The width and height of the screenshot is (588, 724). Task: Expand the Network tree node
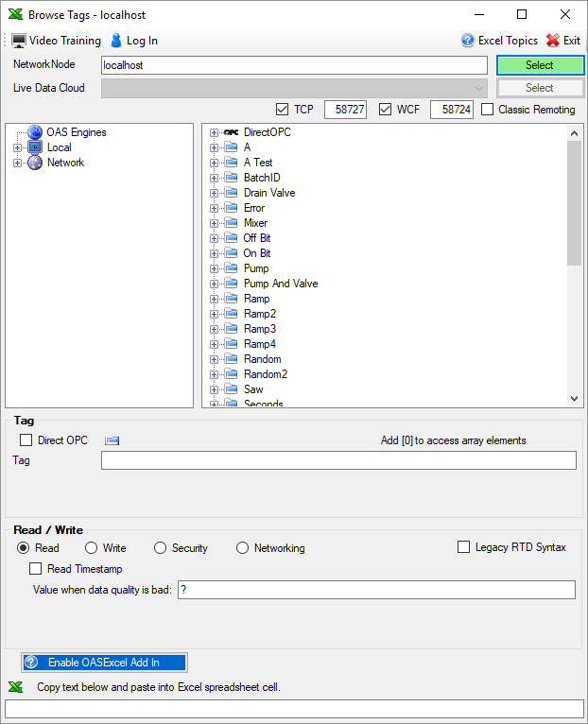(x=17, y=163)
